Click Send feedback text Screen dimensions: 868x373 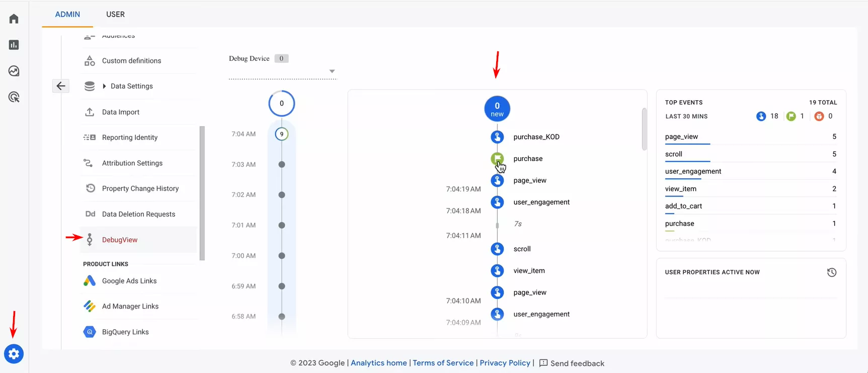pos(577,363)
